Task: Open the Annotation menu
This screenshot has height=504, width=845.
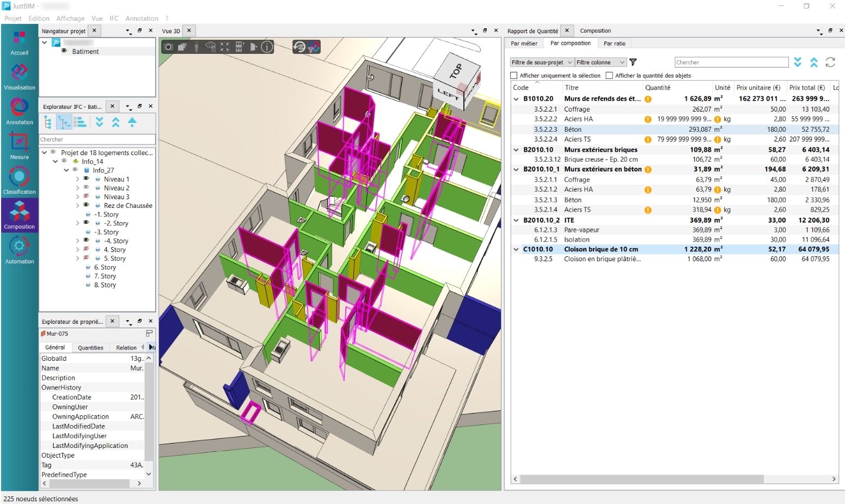Action: 142,19
